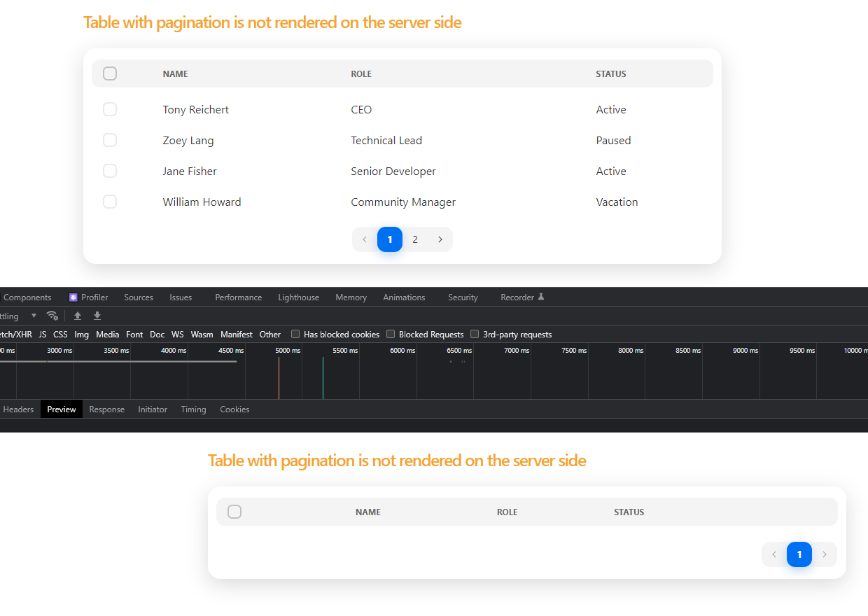Switch to the Lighthouse tab
The width and height of the screenshot is (868, 616).
click(x=299, y=297)
